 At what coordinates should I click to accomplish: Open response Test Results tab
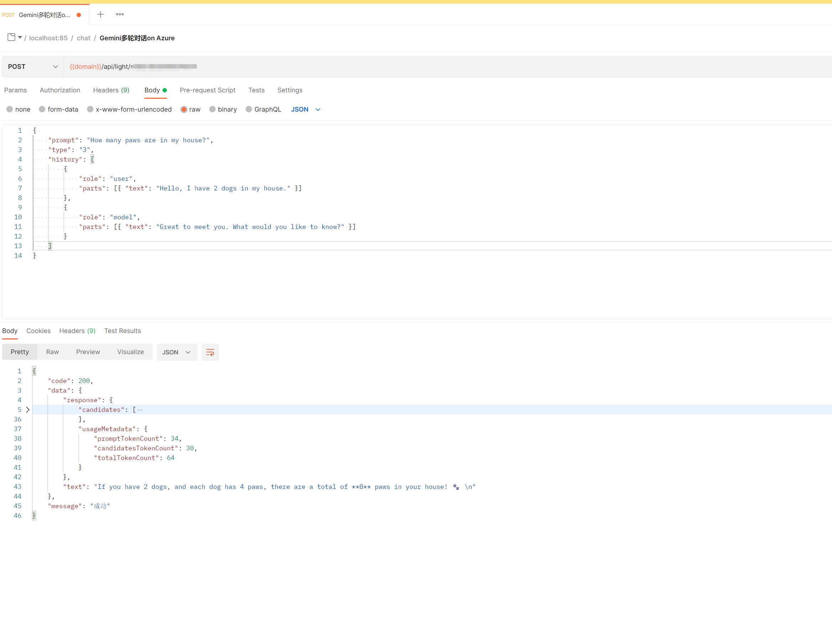[122, 331]
